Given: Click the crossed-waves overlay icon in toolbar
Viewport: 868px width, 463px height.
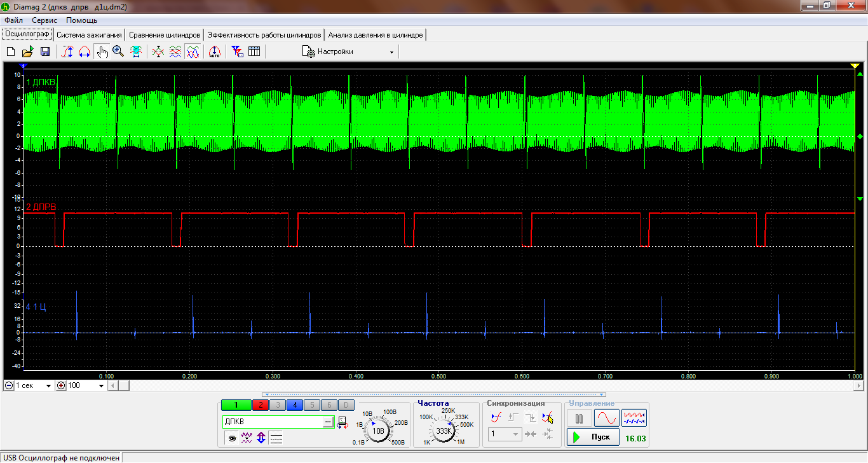Looking at the screenshot, I should point(159,52).
